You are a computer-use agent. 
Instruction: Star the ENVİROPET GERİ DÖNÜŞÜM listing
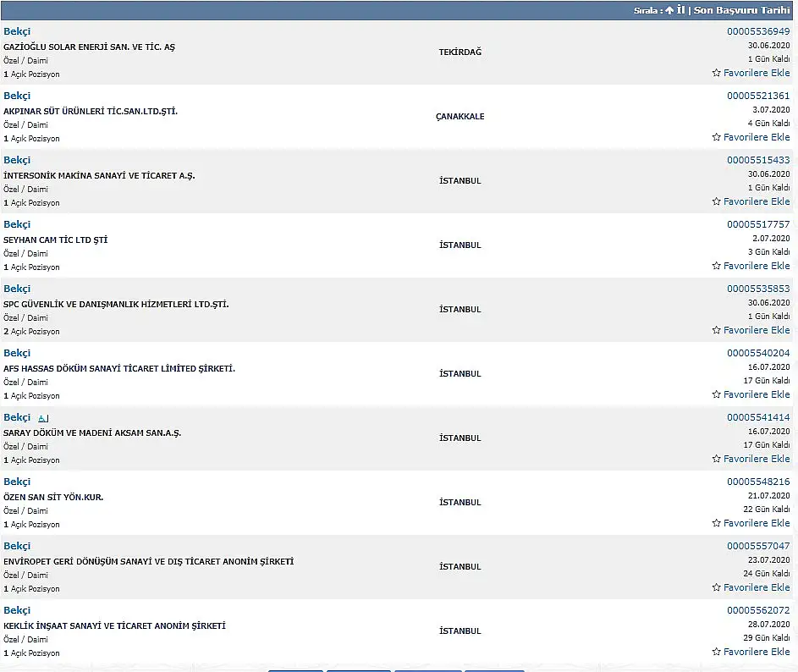(x=716, y=587)
